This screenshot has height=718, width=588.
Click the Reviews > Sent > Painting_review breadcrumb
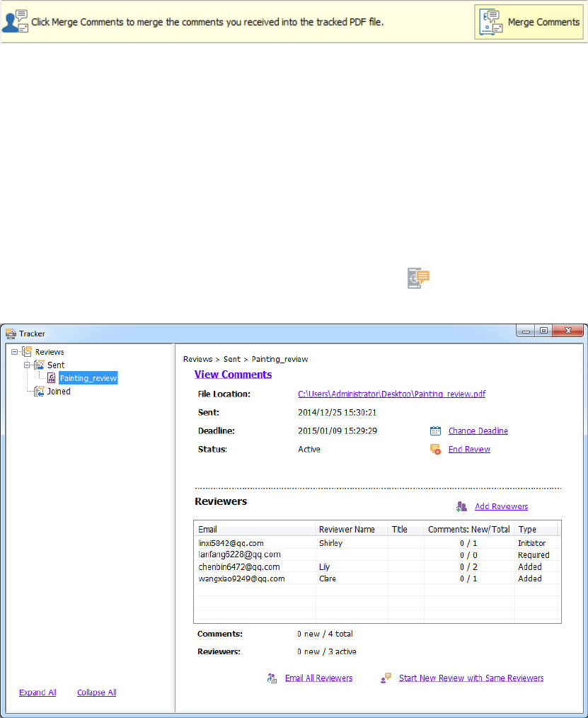(246, 359)
